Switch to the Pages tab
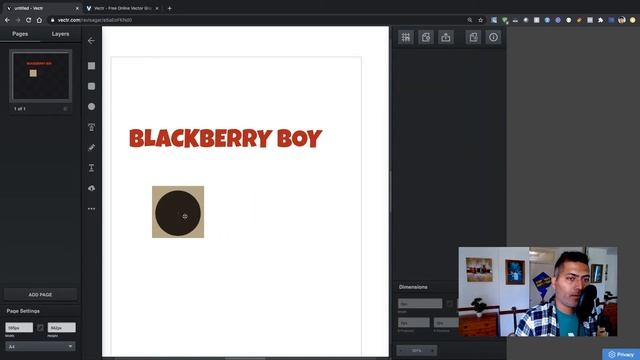 point(20,34)
